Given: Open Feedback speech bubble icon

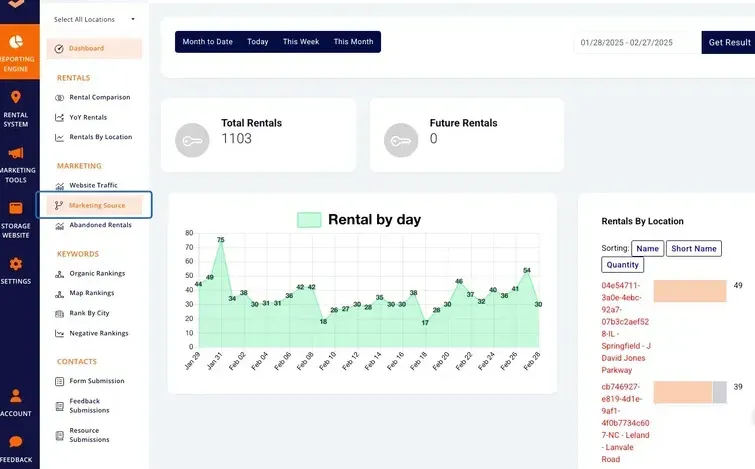Looking at the screenshot, I should pyautogui.click(x=16, y=442).
